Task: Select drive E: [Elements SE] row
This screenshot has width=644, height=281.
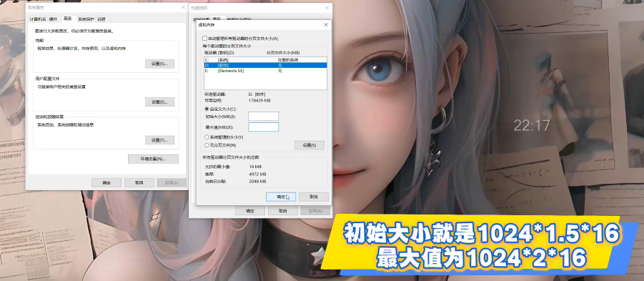Action: coord(265,71)
